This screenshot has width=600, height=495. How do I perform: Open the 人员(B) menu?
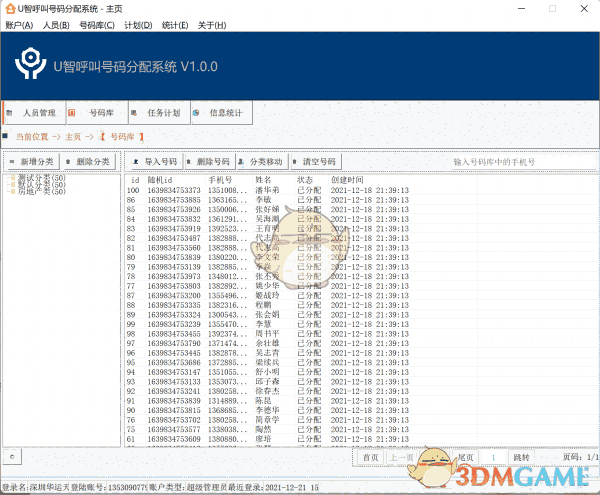point(56,25)
